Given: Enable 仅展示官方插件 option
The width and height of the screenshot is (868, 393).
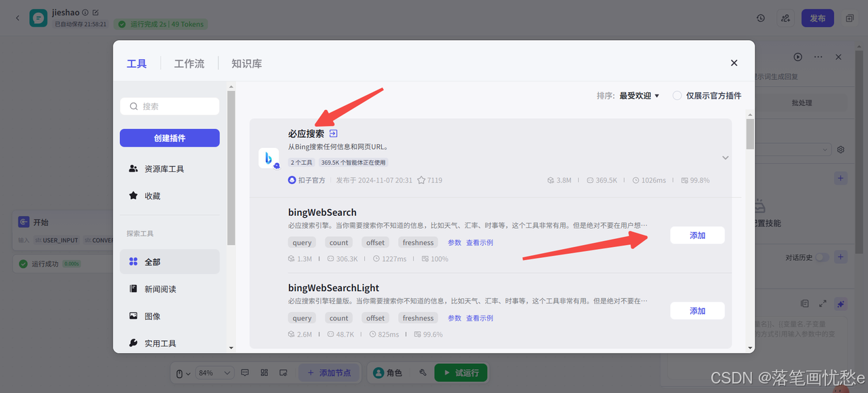Looking at the screenshot, I should (x=677, y=96).
